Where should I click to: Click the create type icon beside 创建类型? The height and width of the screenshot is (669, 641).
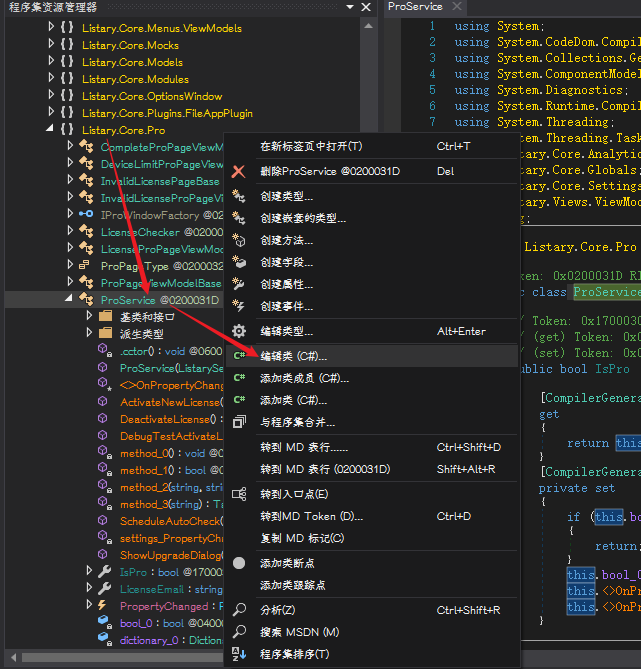239,196
